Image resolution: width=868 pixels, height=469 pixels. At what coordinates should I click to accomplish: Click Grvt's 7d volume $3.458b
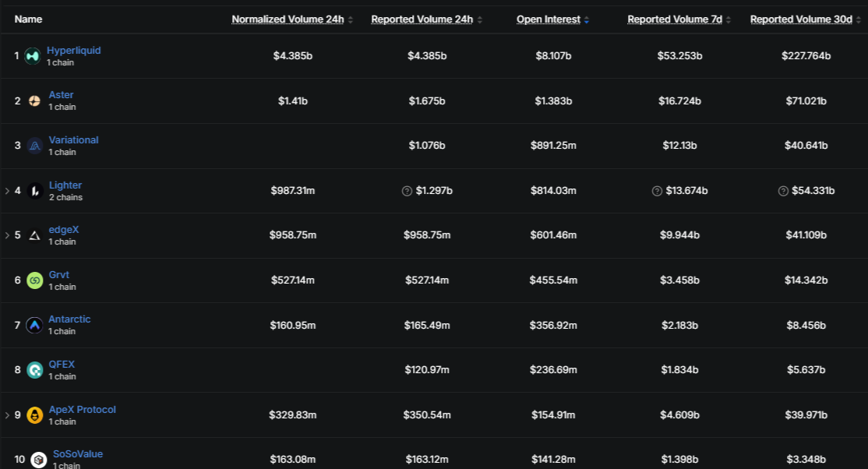point(679,280)
